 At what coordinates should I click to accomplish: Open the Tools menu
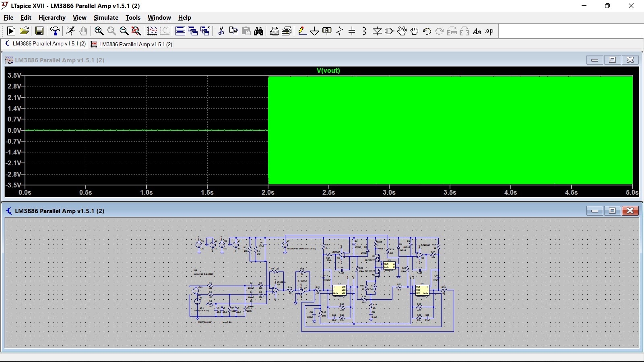[x=133, y=18]
